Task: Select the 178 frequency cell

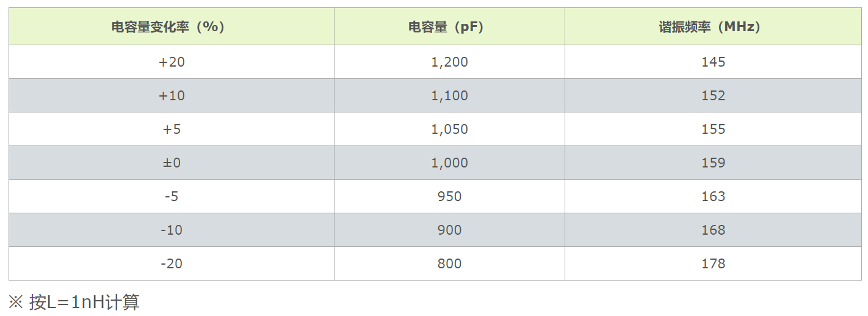Action: coord(713,263)
